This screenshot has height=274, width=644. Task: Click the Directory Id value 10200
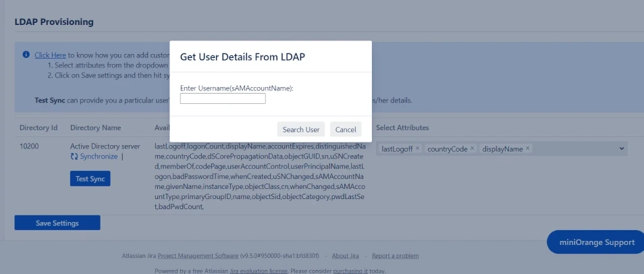point(29,146)
